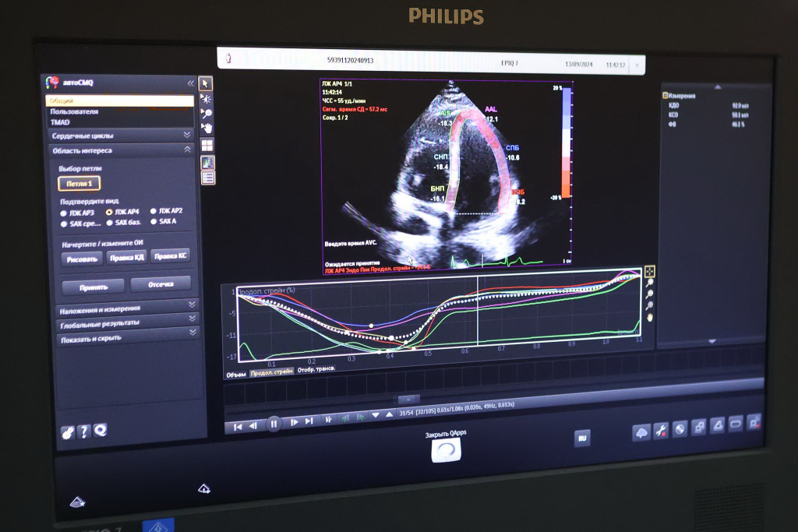Open the four-pane layout view icon

pyautogui.click(x=207, y=145)
